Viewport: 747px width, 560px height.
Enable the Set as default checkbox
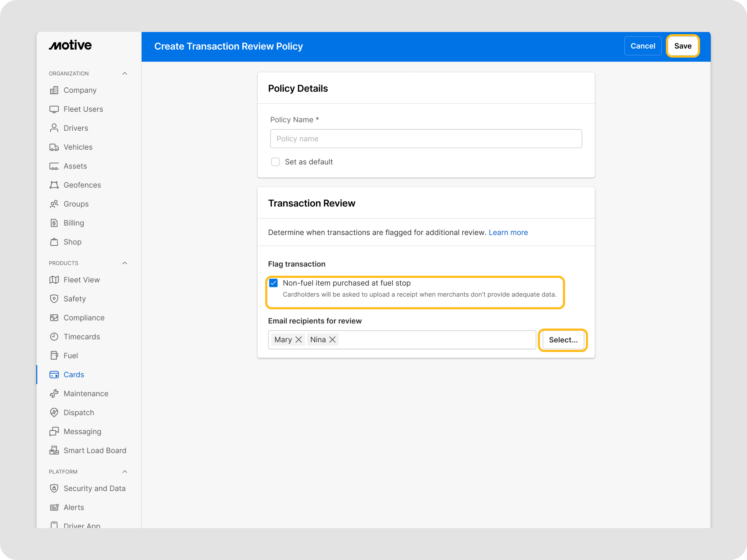(x=275, y=162)
